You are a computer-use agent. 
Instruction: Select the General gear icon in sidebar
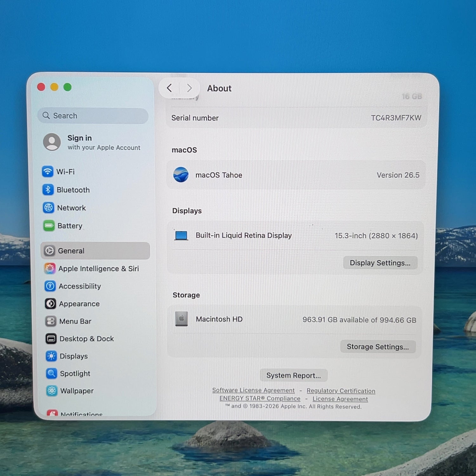(x=49, y=251)
